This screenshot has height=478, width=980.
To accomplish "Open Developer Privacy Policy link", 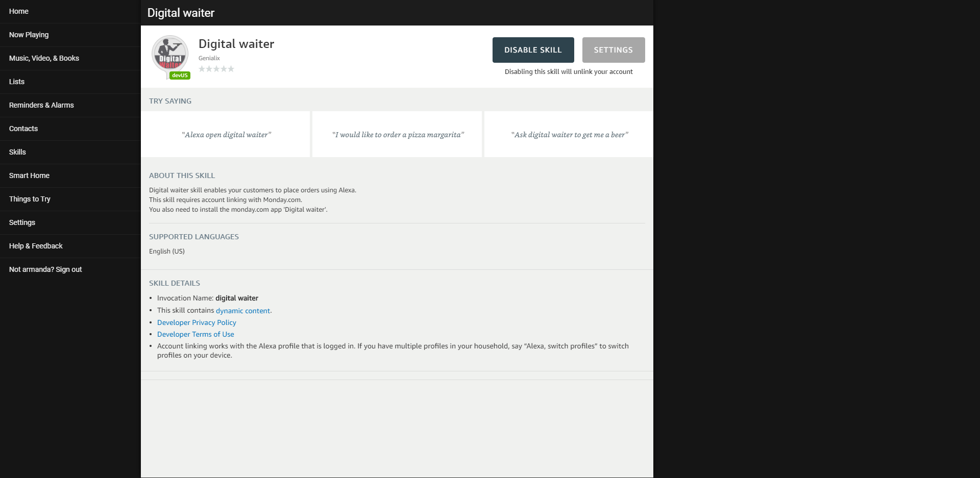I will click(197, 322).
